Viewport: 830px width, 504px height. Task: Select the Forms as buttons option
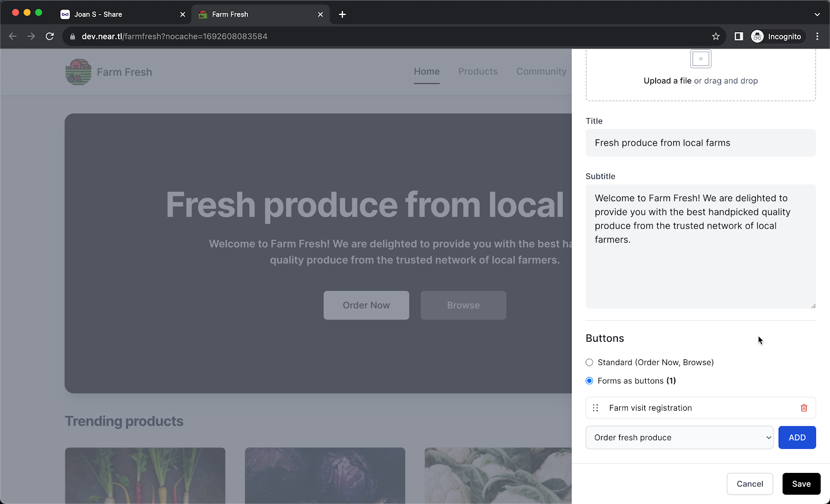coord(589,381)
